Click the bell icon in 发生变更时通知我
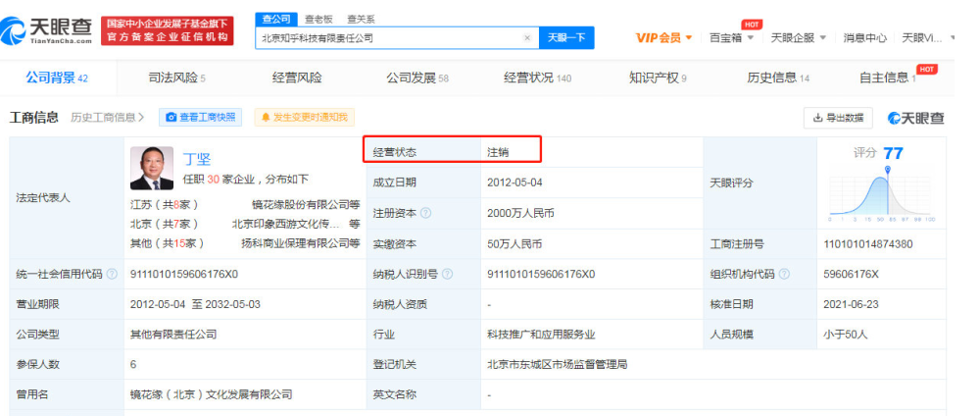980x416 pixels. [266, 117]
